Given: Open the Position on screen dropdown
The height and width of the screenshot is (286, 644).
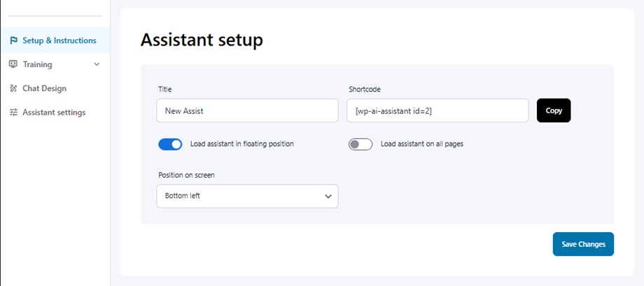Looking at the screenshot, I should (246, 196).
